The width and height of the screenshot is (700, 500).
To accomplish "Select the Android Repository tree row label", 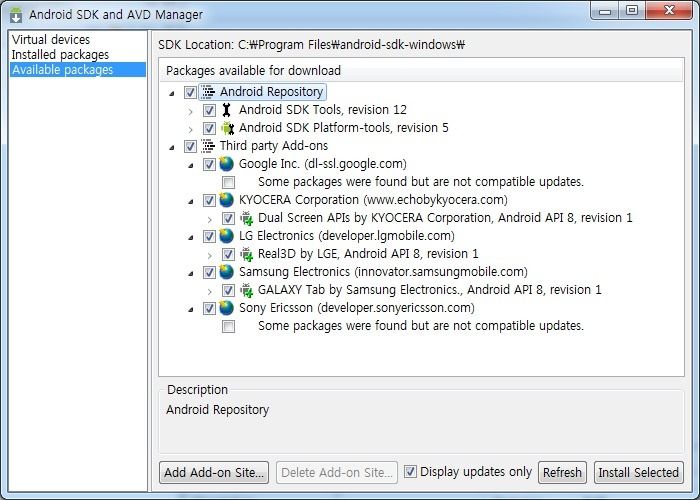I will click(271, 92).
